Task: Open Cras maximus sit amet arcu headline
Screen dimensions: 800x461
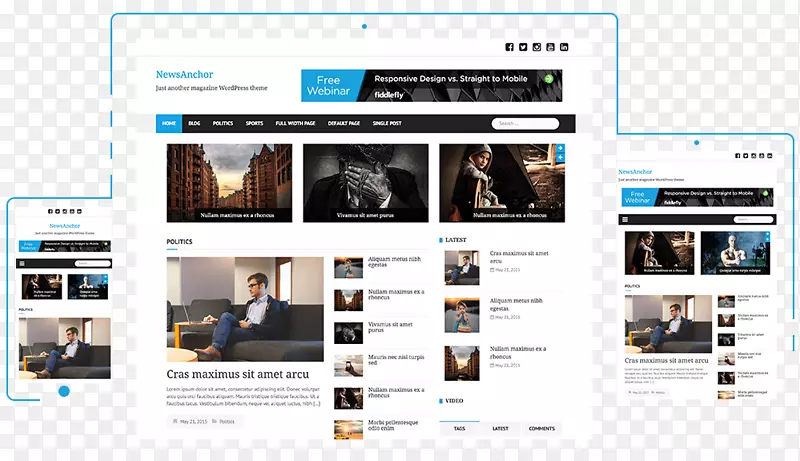Action: pos(238,374)
